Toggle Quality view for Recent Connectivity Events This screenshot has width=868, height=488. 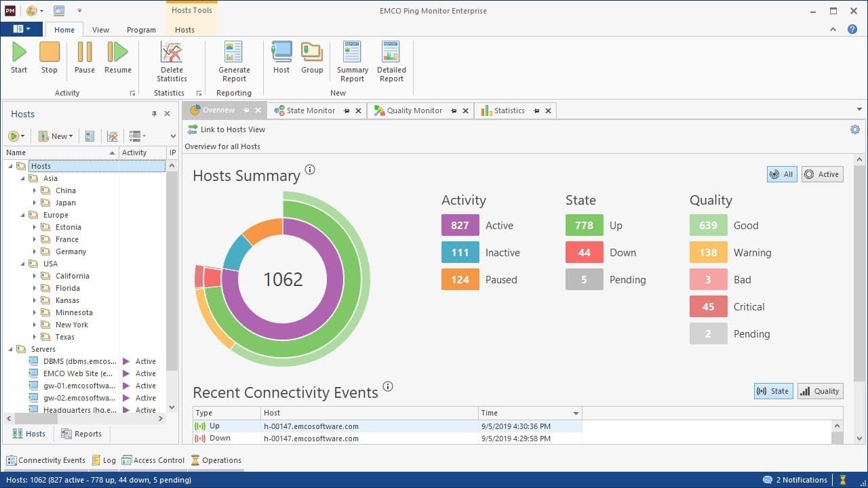coord(820,390)
